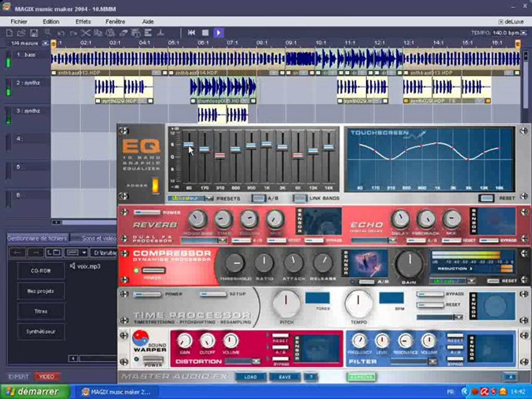Toggle the EQ Link Bands switch
The height and width of the screenshot is (399, 532).
pyautogui.click(x=300, y=198)
